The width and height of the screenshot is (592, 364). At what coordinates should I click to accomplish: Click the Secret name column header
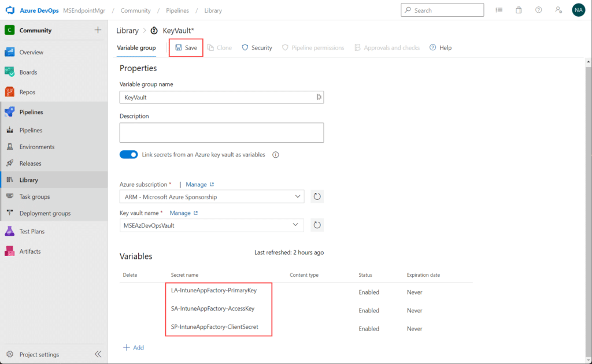(x=184, y=275)
